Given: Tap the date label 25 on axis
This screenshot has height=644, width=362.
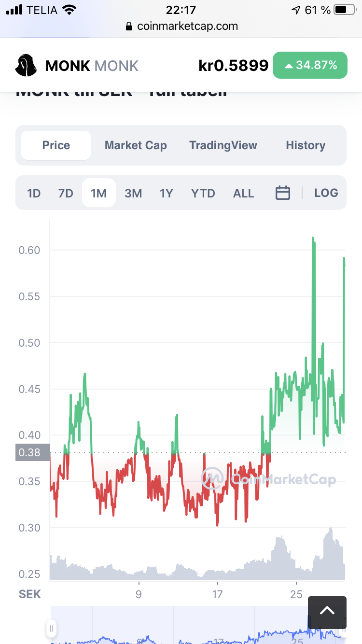Looking at the screenshot, I should (296, 594).
